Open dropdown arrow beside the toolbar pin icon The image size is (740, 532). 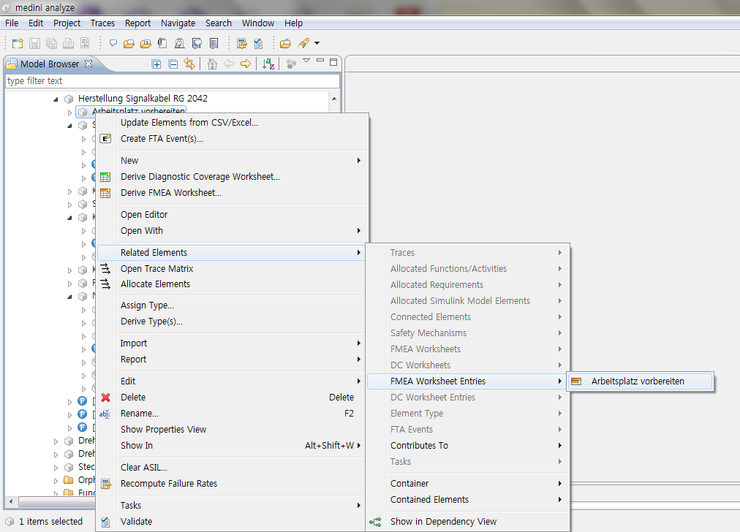(x=317, y=43)
